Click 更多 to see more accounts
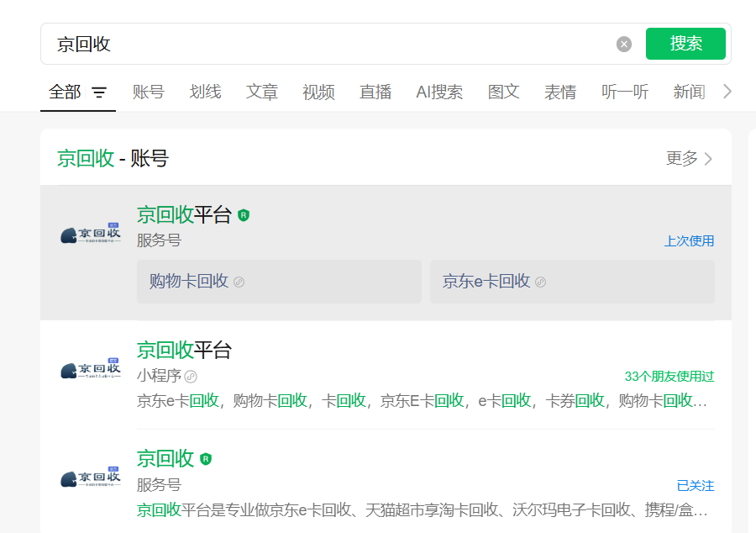The image size is (756, 533). [x=682, y=158]
